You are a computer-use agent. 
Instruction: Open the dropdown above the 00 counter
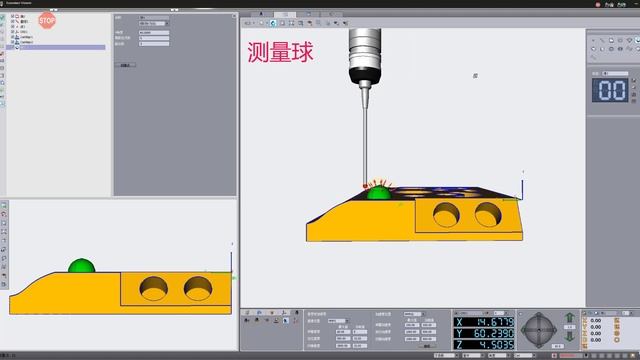click(x=615, y=73)
